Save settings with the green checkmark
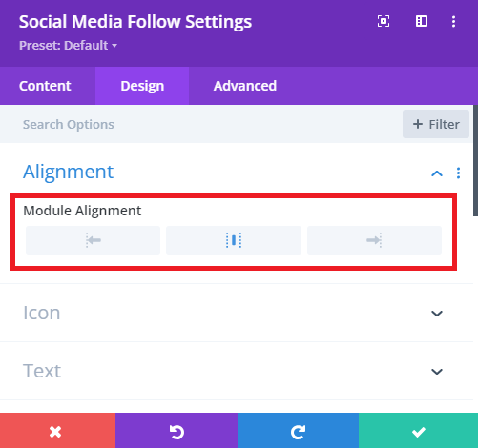This screenshot has width=478, height=448. pos(418,431)
